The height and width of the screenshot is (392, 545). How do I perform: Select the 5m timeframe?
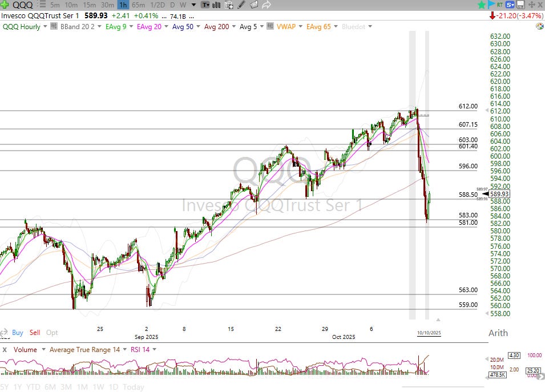click(x=55, y=5)
